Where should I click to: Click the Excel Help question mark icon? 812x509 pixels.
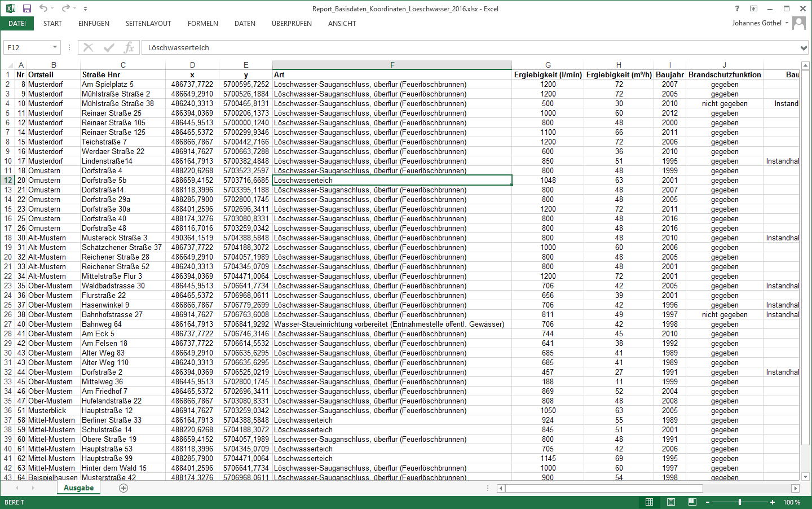[737, 8]
